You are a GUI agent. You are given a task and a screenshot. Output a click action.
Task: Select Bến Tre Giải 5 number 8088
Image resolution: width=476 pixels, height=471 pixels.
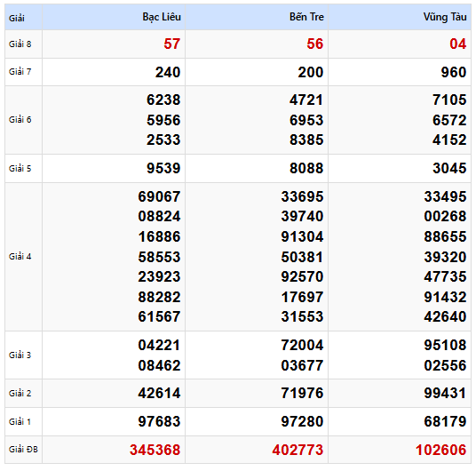(x=306, y=168)
